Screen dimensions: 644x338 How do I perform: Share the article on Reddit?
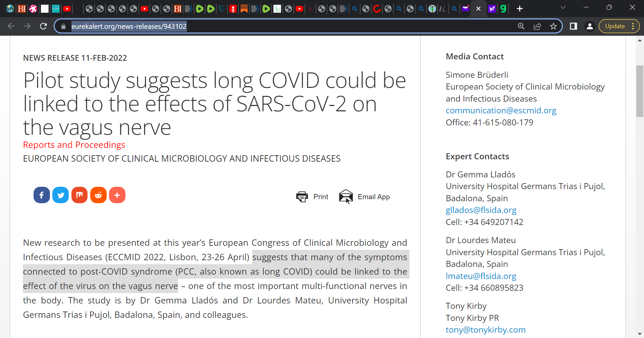(x=98, y=195)
